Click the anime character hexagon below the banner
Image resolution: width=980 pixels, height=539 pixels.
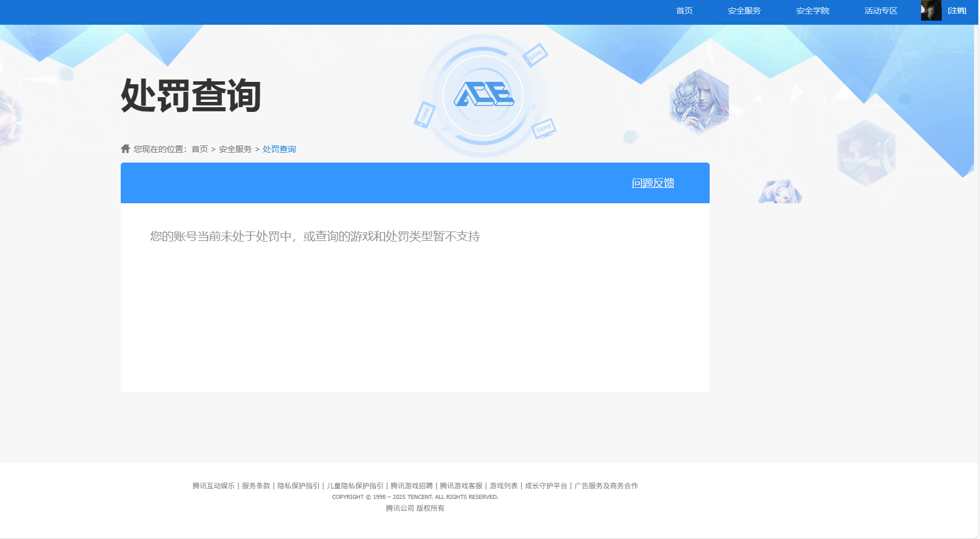click(780, 191)
